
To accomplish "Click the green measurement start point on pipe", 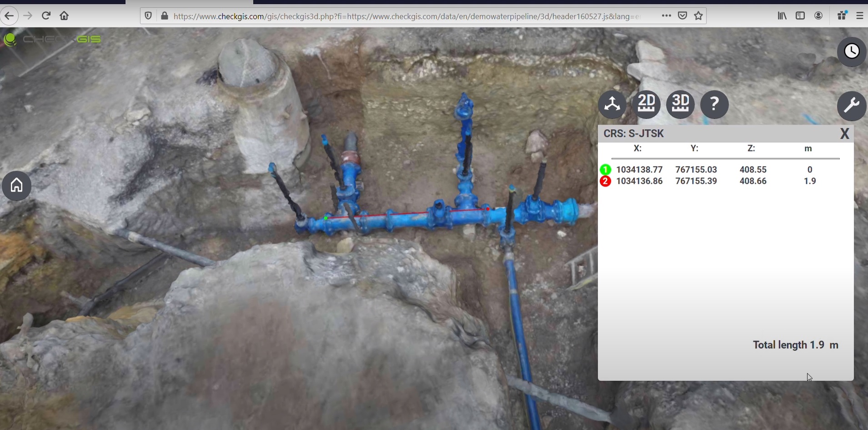I will click(326, 218).
